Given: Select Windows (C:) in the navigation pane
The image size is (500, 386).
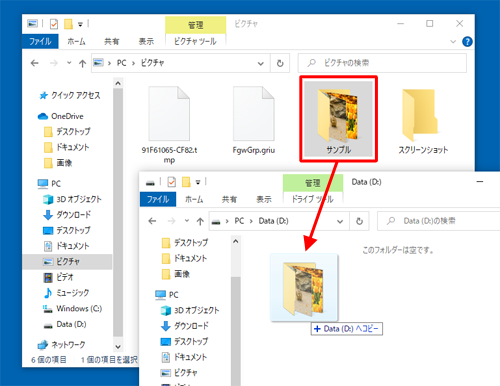Looking at the screenshot, I should pos(72,309).
